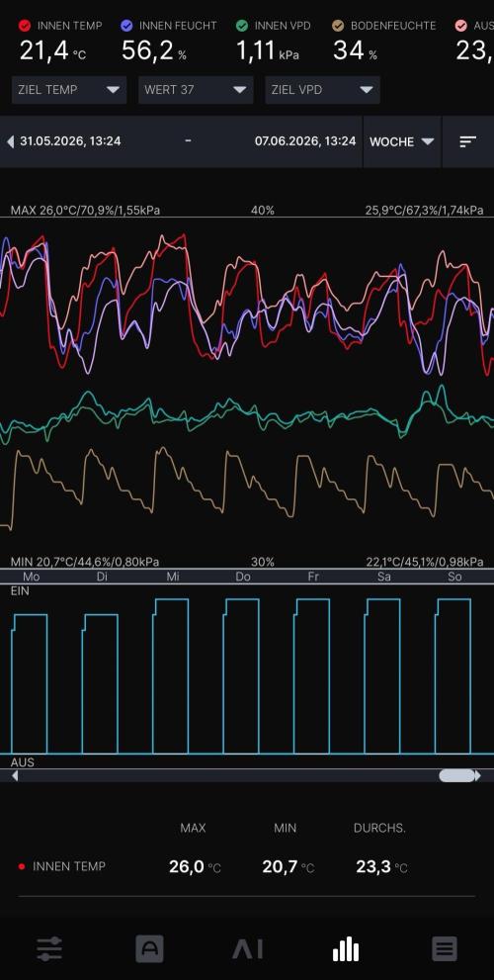Open the chart filter list icon
Image resolution: width=494 pixels, height=980 pixels.
pyautogui.click(x=467, y=141)
